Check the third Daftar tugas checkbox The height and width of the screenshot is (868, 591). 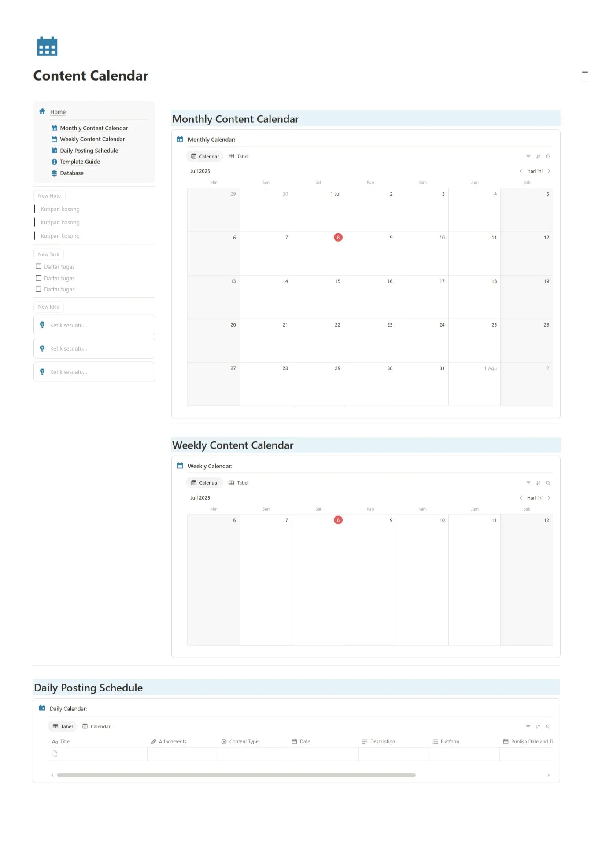click(x=38, y=289)
